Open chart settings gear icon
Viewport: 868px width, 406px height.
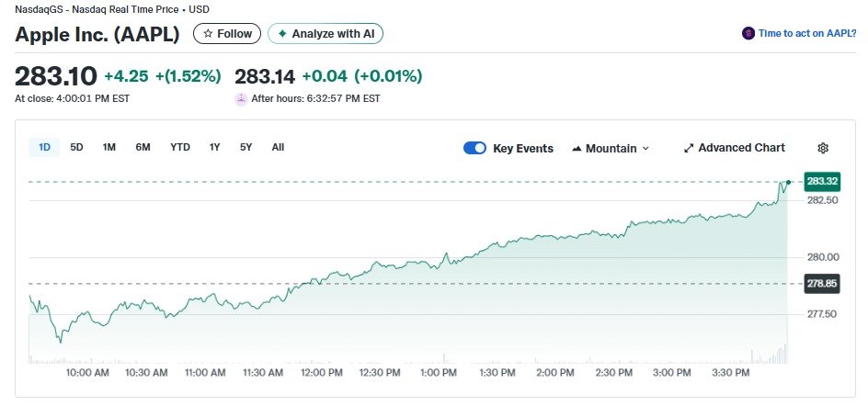pyautogui.click(x=823, y=148)
